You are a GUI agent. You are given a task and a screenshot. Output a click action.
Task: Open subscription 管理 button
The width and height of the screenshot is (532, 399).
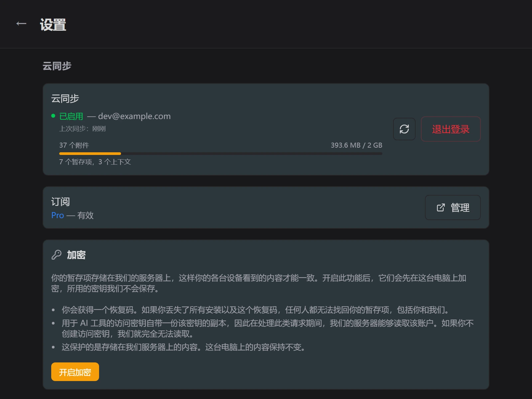453,207
